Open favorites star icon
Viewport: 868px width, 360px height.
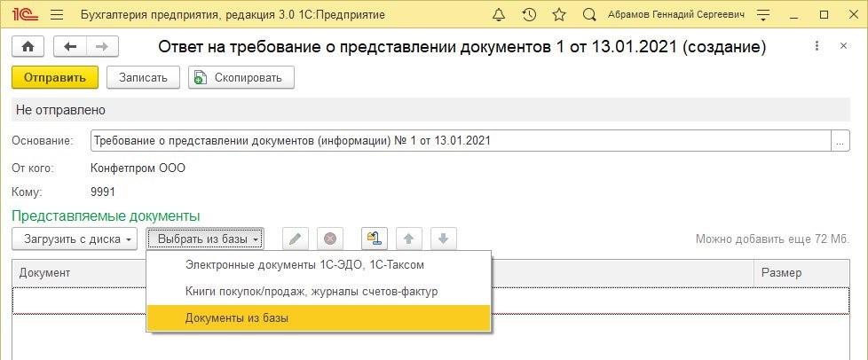coord(558,15)
